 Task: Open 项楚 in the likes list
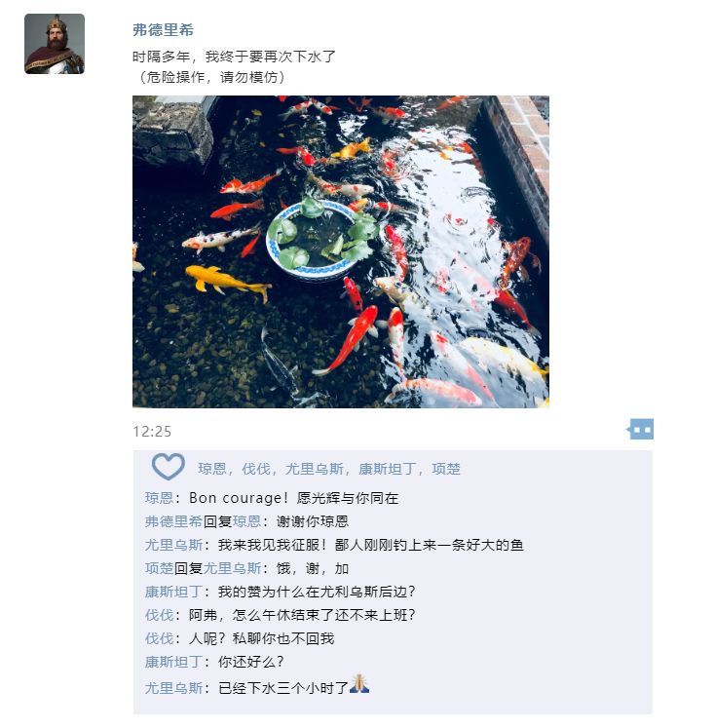[x=446, y=469]
